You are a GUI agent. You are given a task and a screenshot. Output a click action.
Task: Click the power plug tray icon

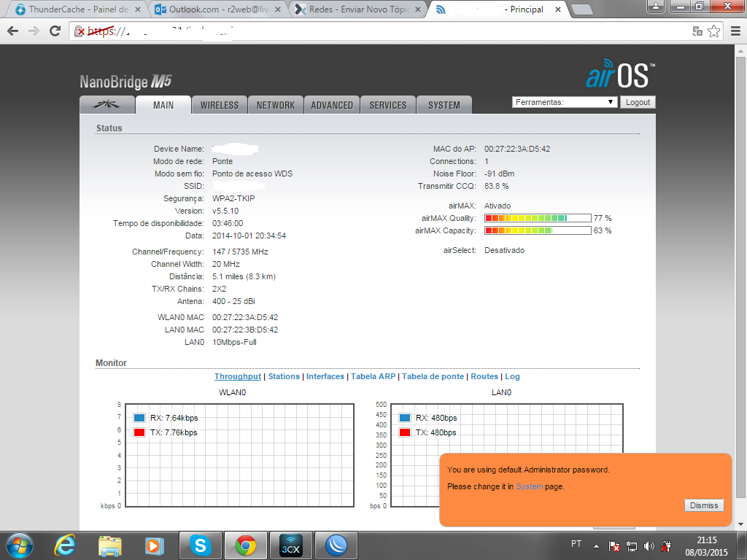tap(666, 546)
